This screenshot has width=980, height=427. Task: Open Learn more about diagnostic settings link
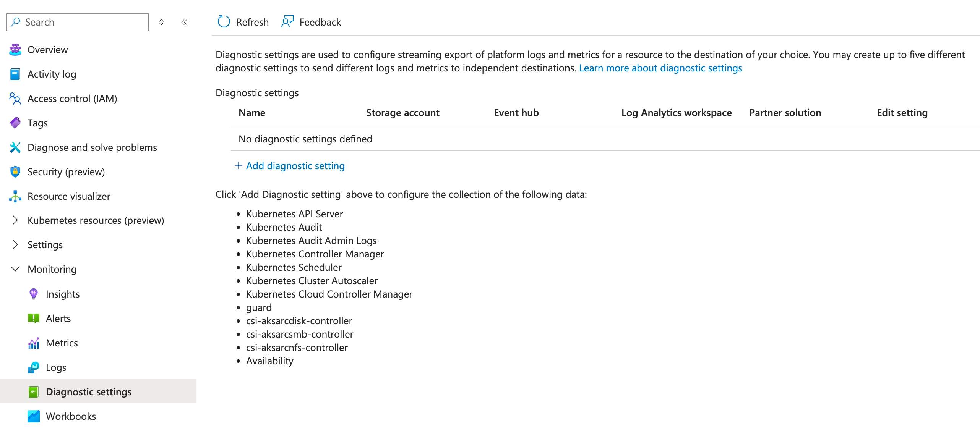[660, 68]
